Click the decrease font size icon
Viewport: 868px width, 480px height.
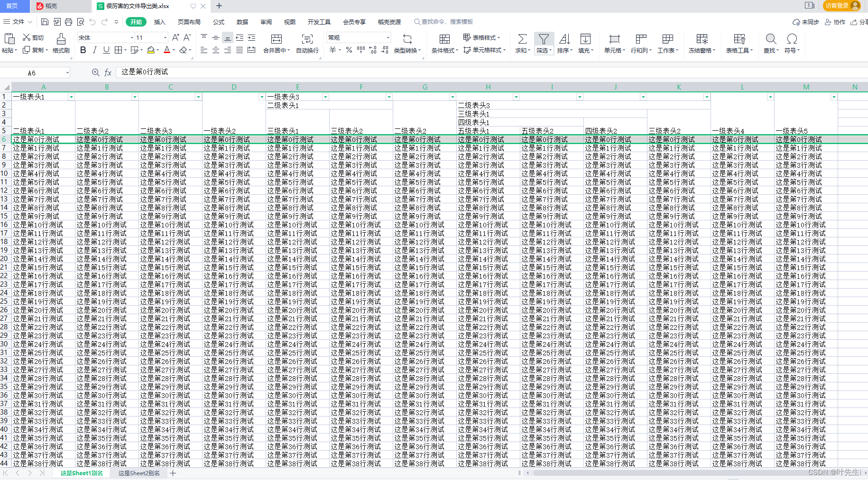(187, 37)
